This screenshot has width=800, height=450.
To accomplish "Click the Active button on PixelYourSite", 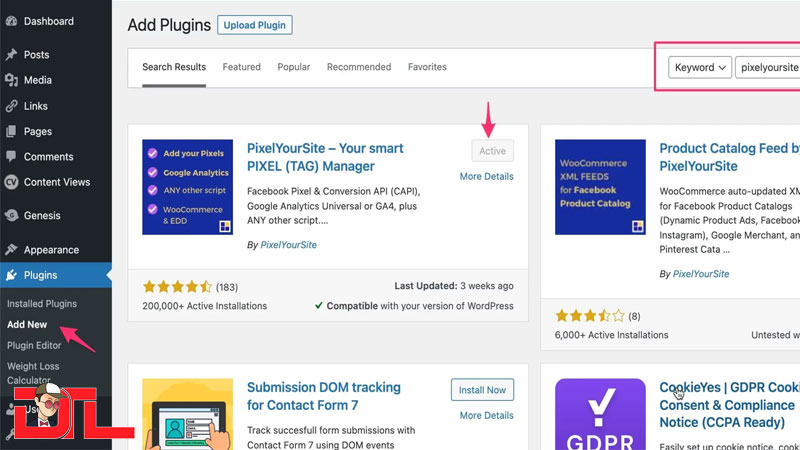I will pos(492,151).
